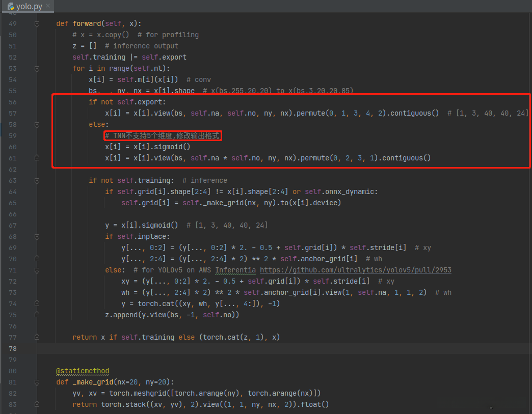
Task: Click '# inference' comment on line 63
Action: 205,180
